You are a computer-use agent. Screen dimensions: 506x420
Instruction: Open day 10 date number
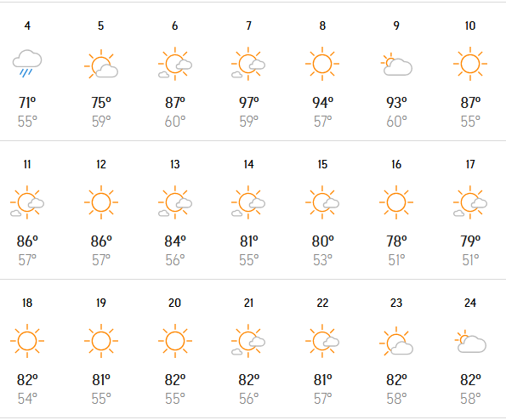click(470, 26)
